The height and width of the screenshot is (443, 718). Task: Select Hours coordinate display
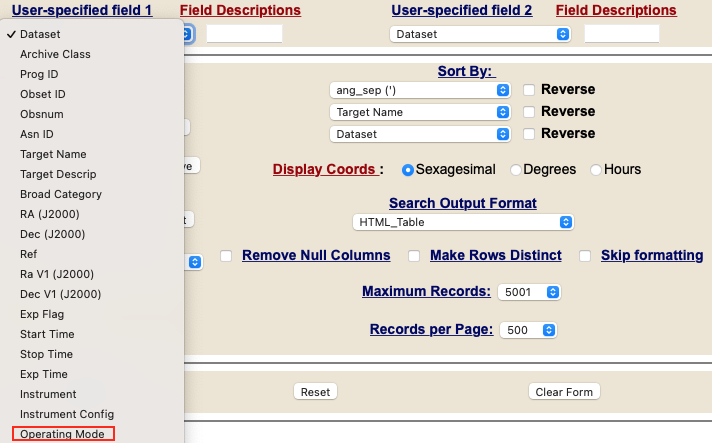[596, 170]
